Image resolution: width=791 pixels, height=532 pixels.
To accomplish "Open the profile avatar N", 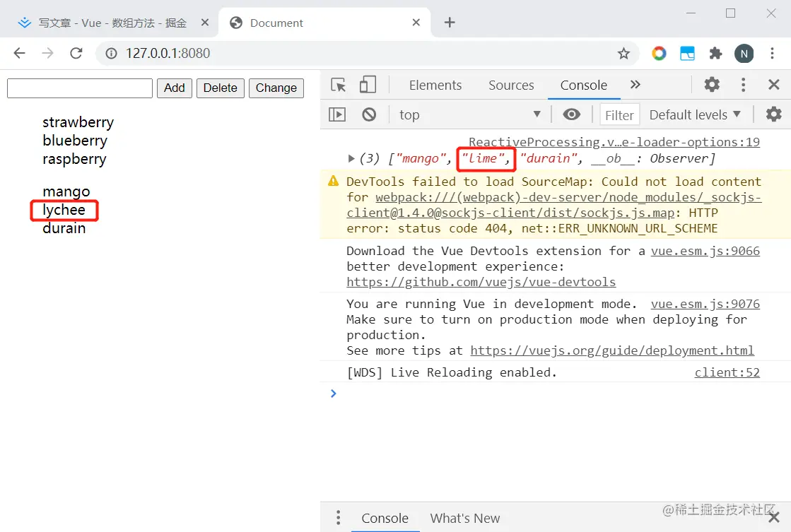I will 744,54.
